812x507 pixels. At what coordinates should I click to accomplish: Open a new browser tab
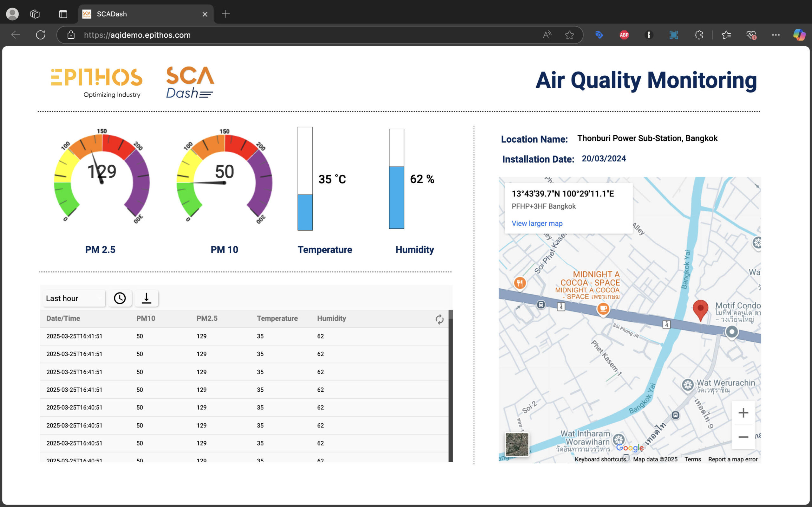click(226, 14)
